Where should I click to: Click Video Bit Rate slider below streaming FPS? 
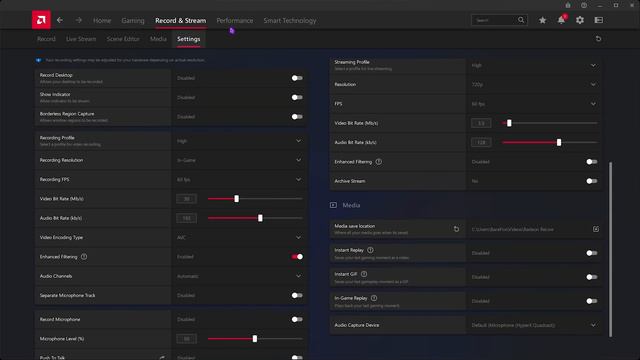tap(550, 123)
